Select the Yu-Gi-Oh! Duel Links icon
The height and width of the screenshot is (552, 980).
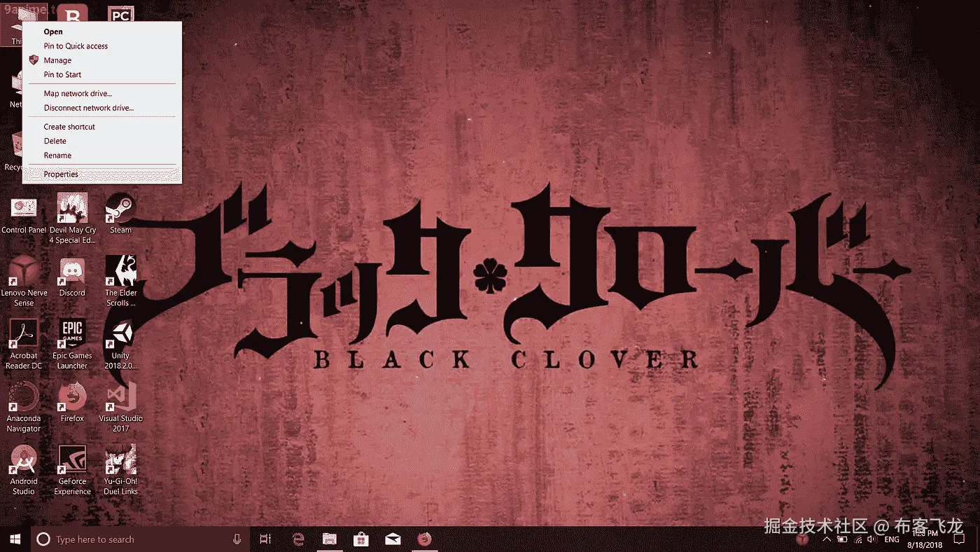tap(120, 470)
